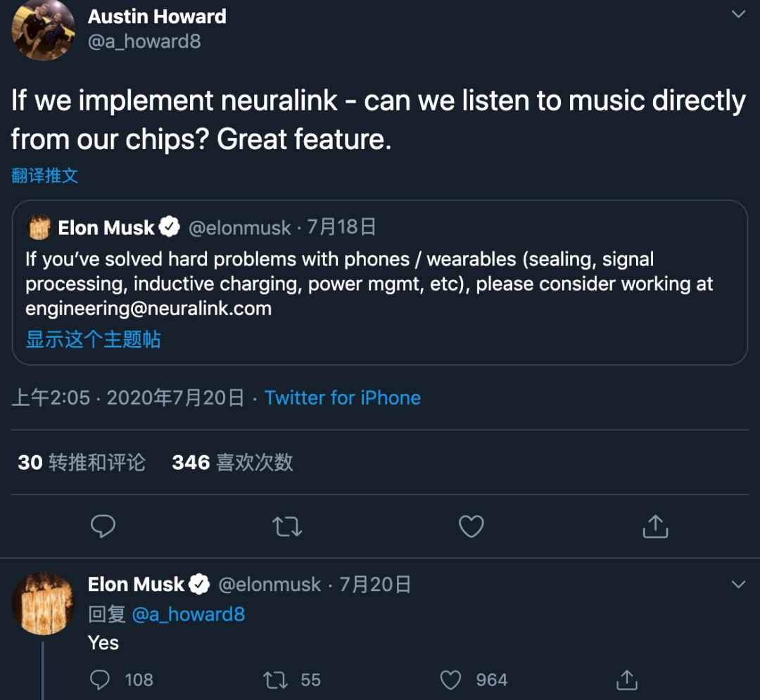Screen dimensions: 760x700
Task: Open the main tweet's options chevron
Action: click(x=738, y=15)
